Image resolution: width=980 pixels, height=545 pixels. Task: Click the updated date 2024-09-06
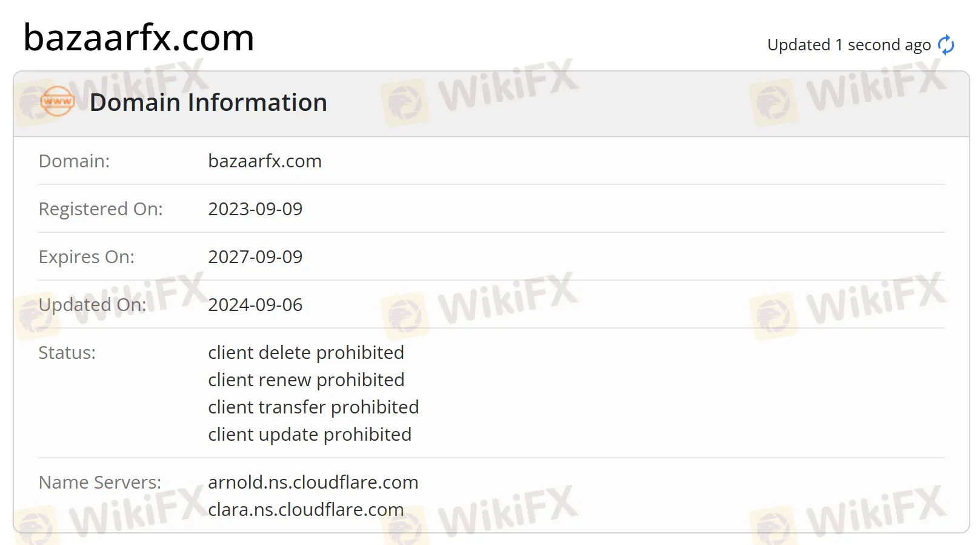(255, 304)
